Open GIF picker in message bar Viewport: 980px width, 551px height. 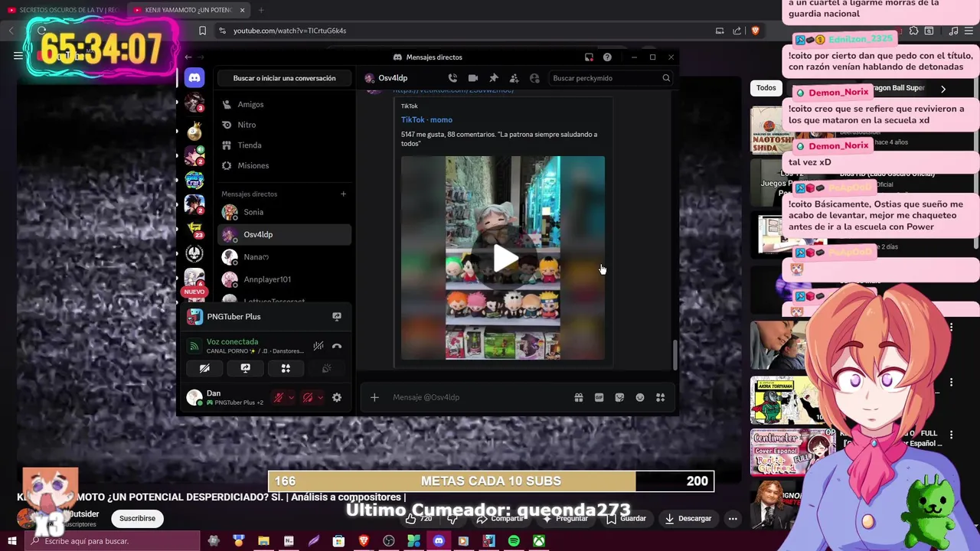(x=599, y=397)
